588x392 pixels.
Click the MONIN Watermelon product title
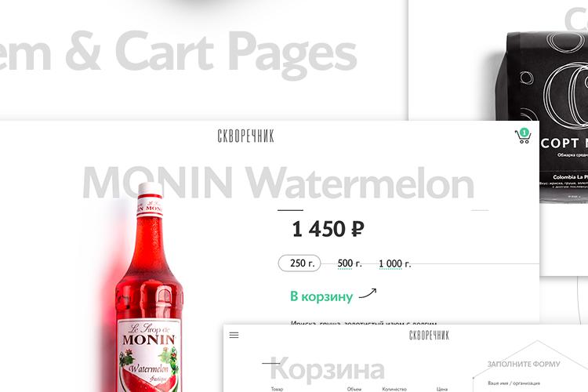278,183
